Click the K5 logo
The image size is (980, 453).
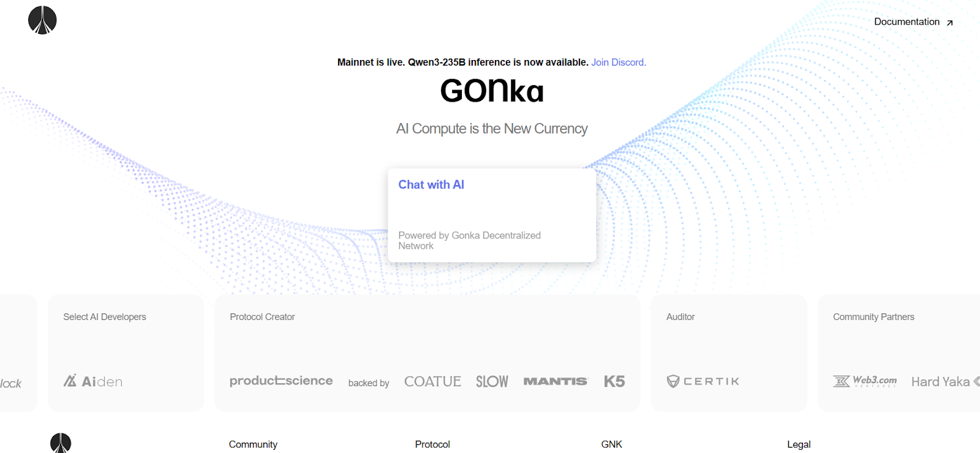pyautogui.click(x=614, y=381)
